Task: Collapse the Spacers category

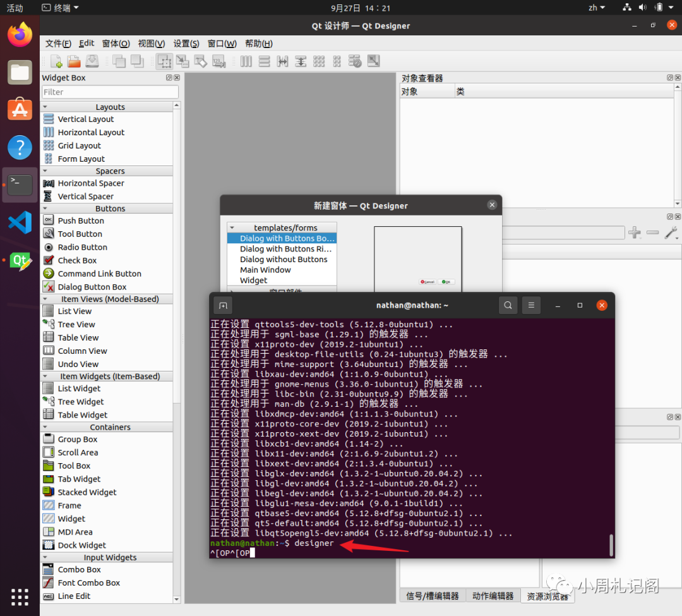Action: (45, 171)
